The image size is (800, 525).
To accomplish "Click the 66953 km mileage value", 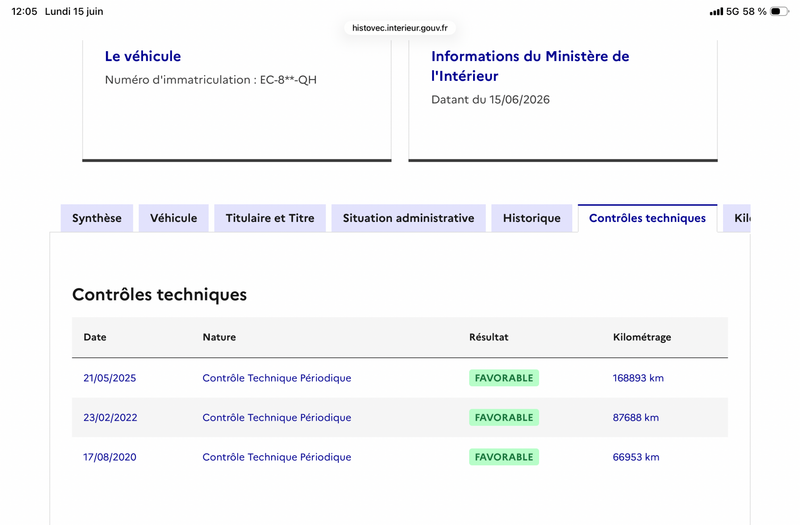I will 636,457.
